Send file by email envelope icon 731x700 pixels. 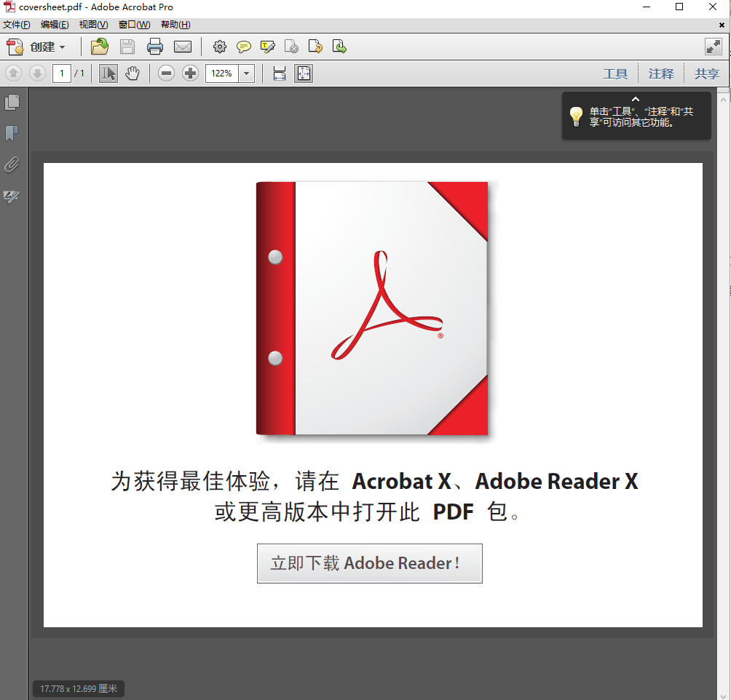coord(183,47)
